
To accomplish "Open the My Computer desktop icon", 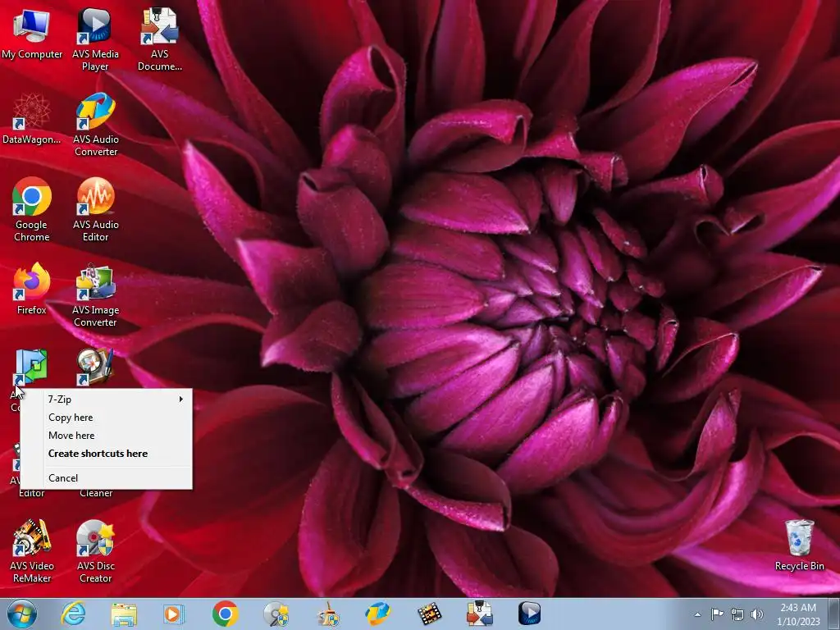I will click(x=32, y=34).
